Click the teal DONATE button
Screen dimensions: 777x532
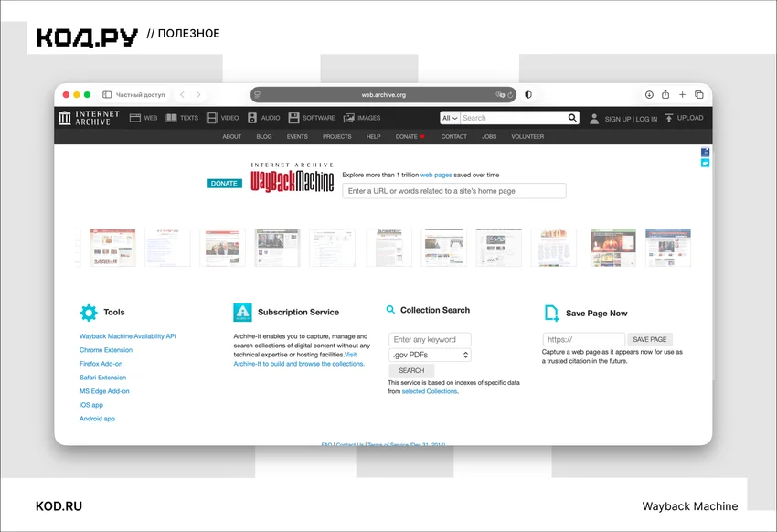click(x=224, y=184)
